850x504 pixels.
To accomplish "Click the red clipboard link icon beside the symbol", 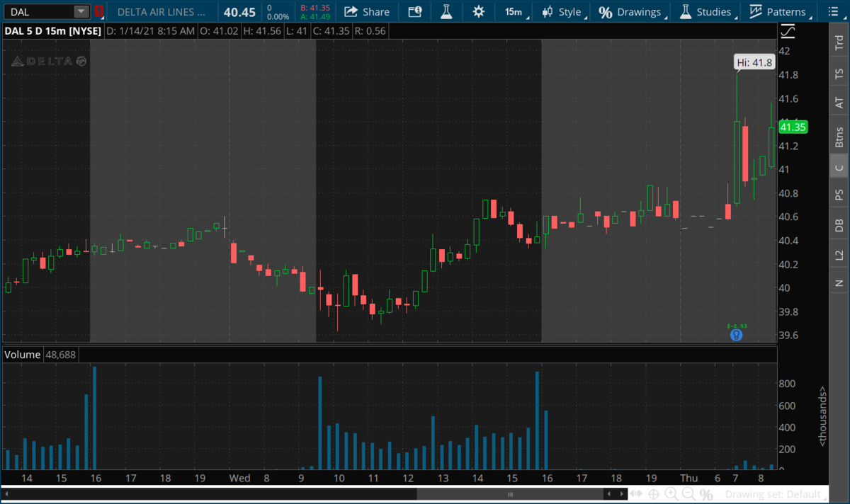I will [98, 11].
